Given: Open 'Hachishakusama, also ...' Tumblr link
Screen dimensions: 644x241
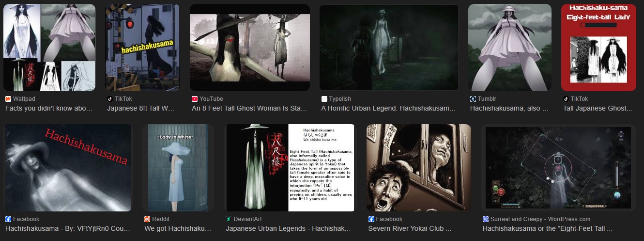Looking at the screenshot, I should coord(509,109).
